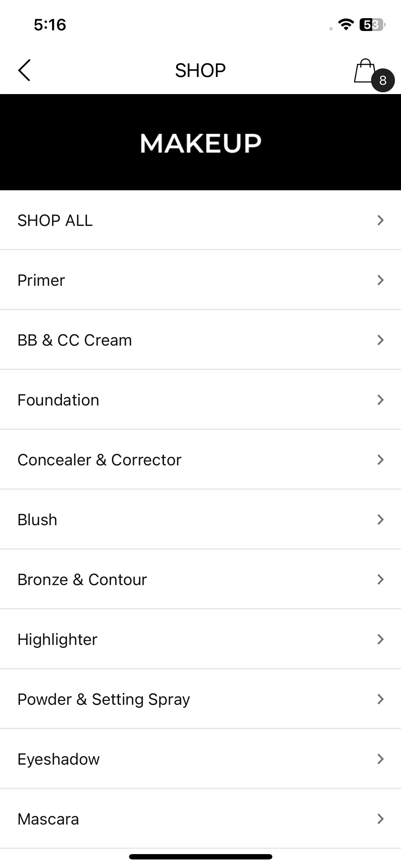Tap the chevron beside Mascara
401x868 pixels.
click(x=380, y=819)
